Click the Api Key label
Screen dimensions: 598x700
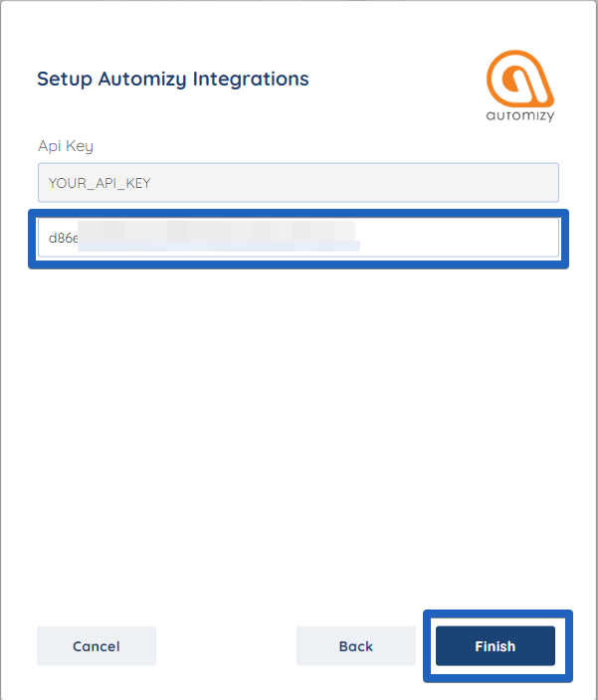pyautogui.click(x=66, y=146)
